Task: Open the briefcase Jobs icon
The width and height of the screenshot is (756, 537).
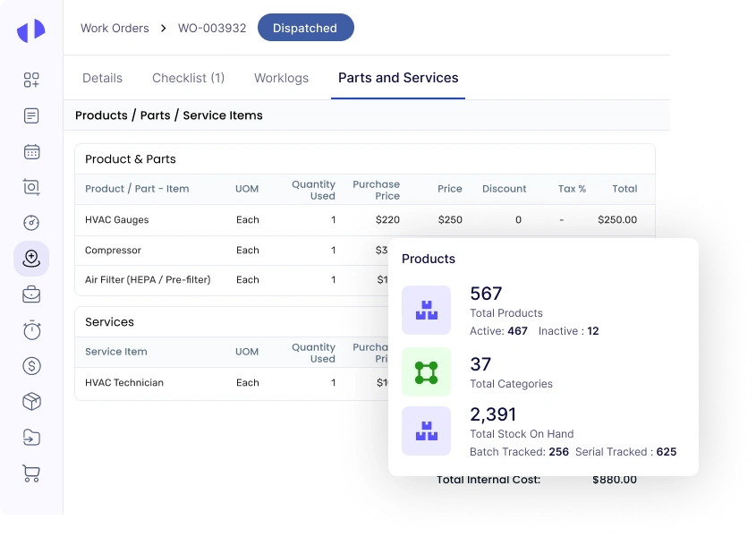Action: [31, 294]
